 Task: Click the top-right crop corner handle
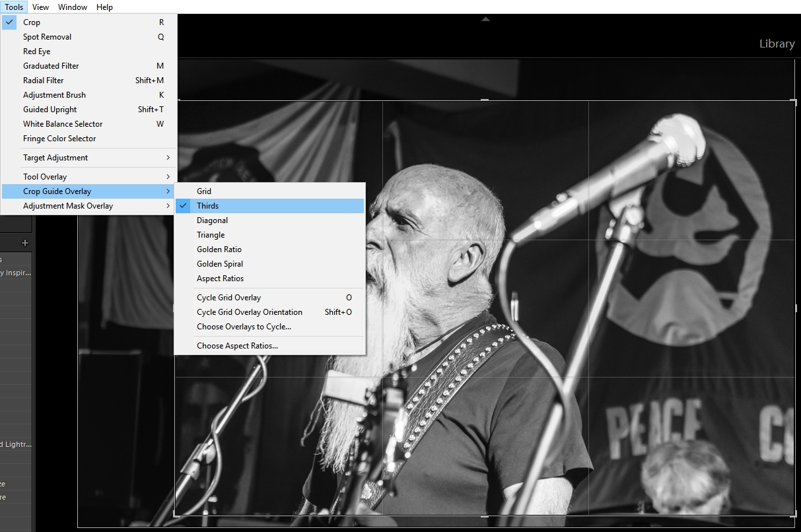[794, 102]
